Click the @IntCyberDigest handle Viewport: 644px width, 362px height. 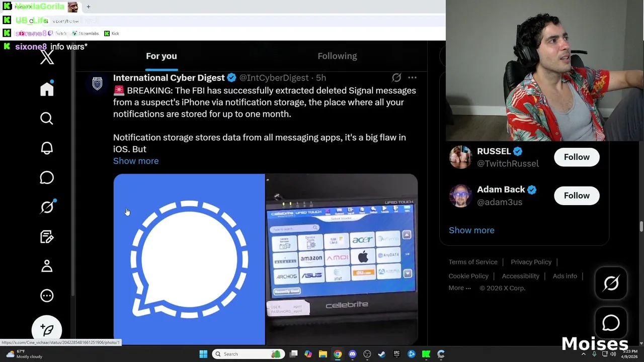[274, 77]
